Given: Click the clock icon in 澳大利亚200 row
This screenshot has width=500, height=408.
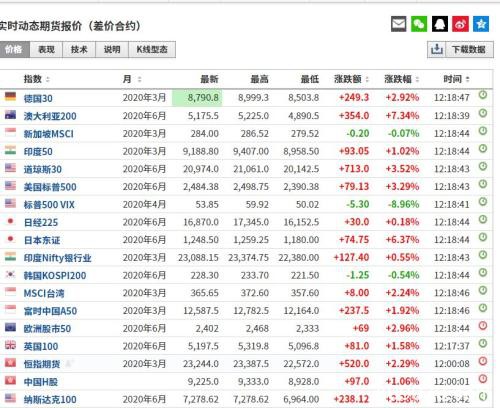Looking at the screenshot, I should (483, 113).
